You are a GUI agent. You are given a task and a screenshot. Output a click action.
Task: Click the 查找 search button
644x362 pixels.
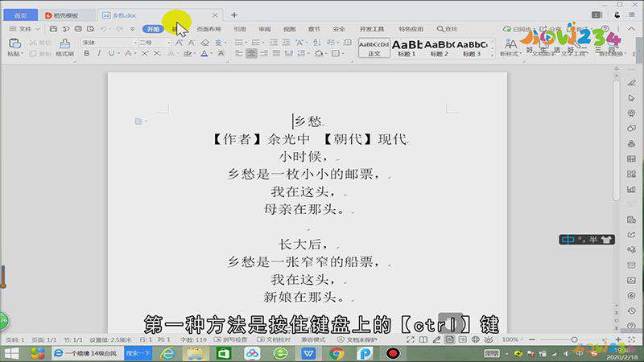[x=448, y=29]
